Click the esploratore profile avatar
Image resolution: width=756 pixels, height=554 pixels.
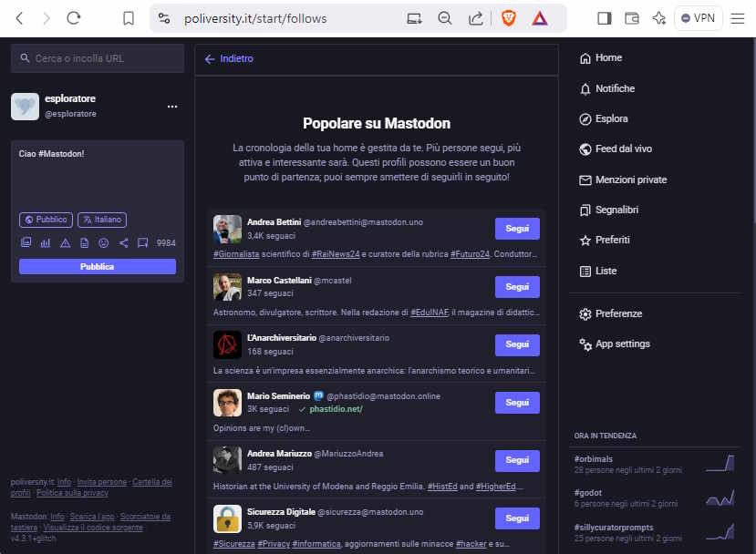[25, 107]
